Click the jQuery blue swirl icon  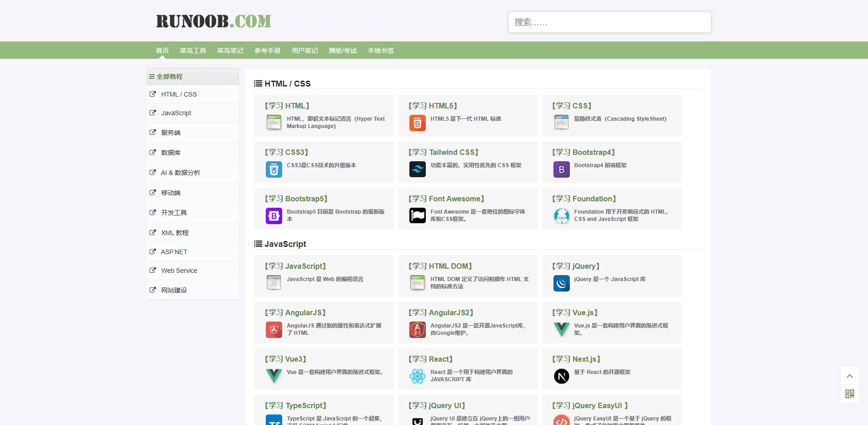tap(561, 283)
